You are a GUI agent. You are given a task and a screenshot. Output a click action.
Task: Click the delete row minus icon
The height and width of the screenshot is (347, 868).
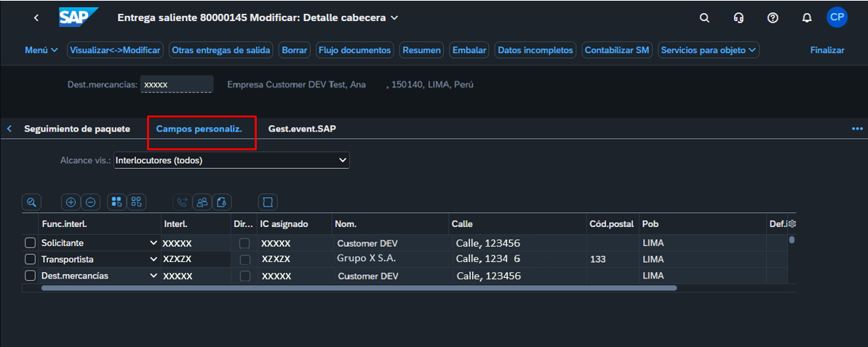[90, 202]
